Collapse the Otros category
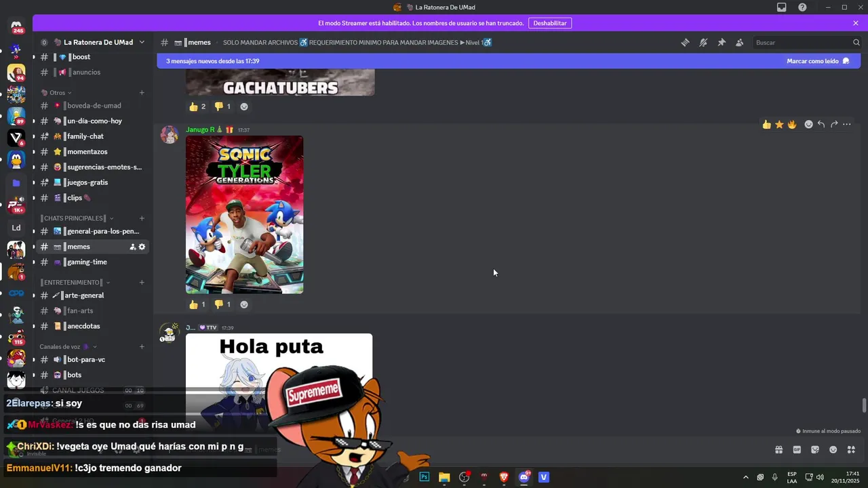The height and width of the screenshot is (488, 868). 56,93
